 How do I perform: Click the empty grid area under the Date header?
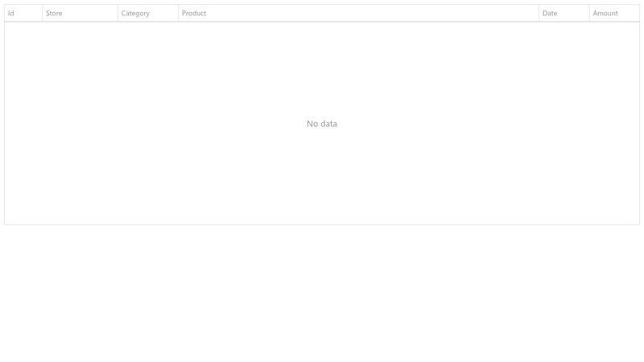tap(563, 64)
